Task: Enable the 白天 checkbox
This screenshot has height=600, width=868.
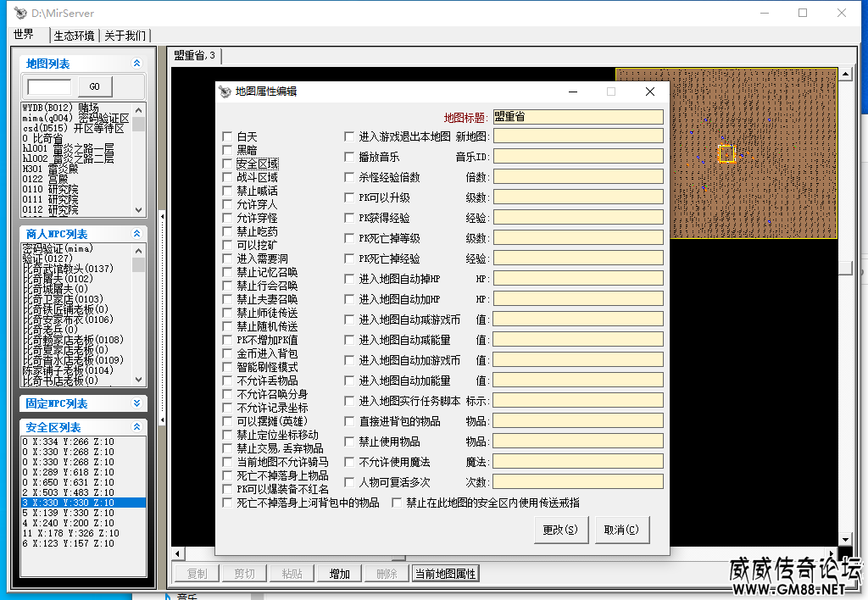Action: click(227, 136)
